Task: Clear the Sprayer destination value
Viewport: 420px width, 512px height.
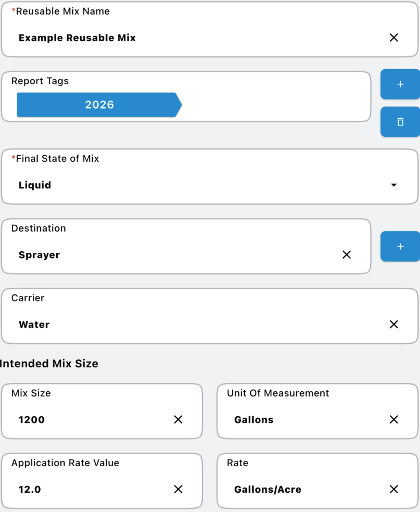Action: pyautogui.click(x=346, y=254)
